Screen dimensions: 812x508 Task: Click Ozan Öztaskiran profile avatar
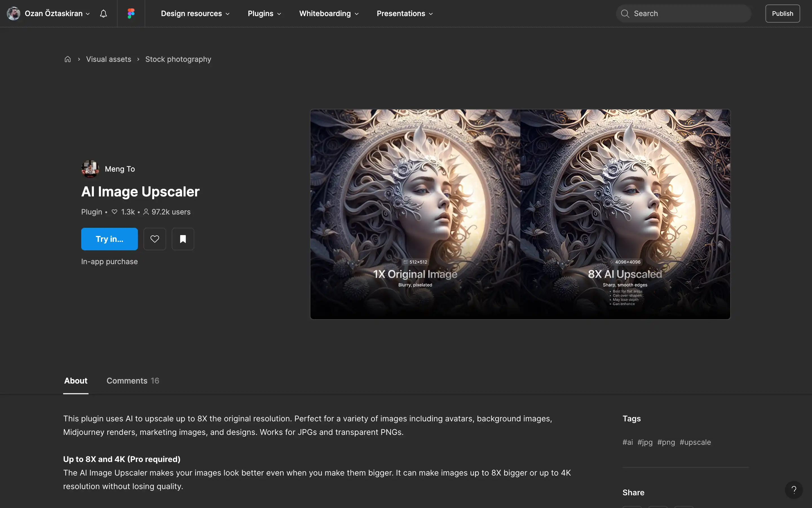click(14, 14)
